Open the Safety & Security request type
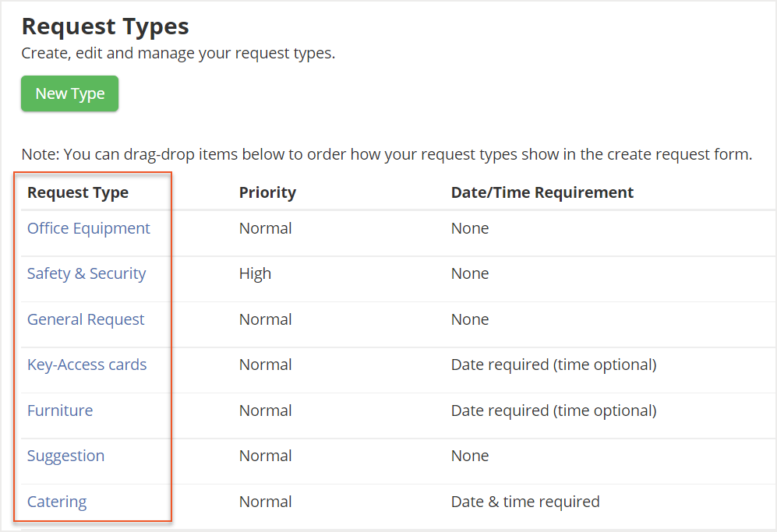Viewport: 777px width, 532px height. pos(86,273)
